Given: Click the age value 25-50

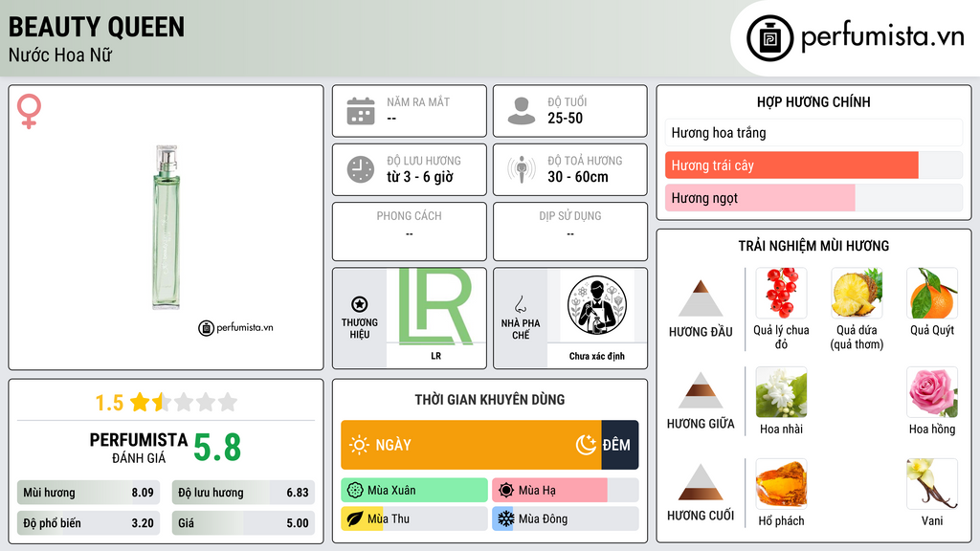Looking at the screenshot, I should 565,118.
